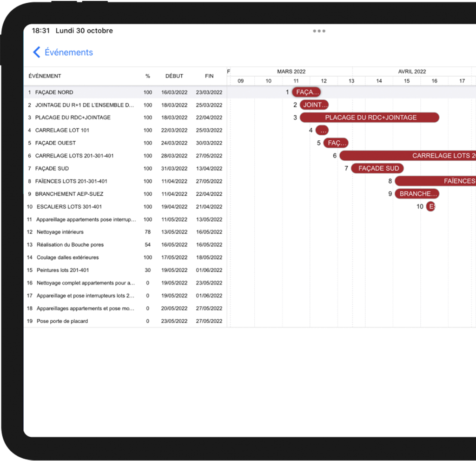Go back via Événements link
The width and height of the screenshot is (476, 461).
click(x=68, y=53)
